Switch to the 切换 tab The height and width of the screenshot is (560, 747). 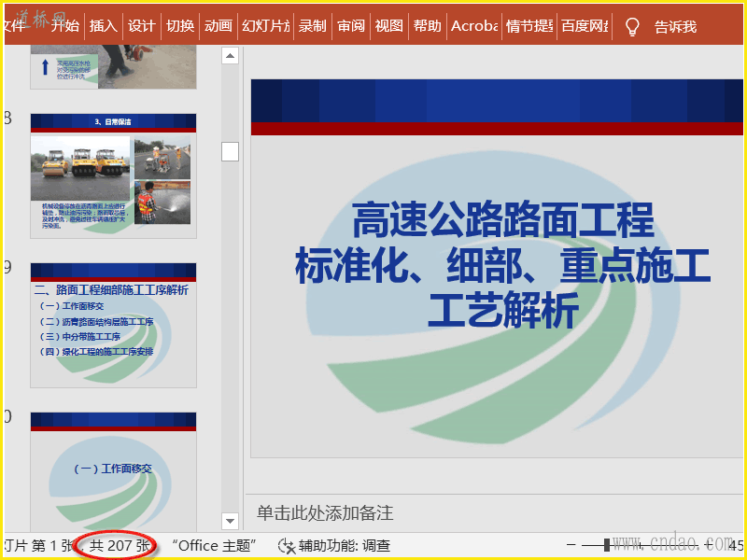pos(180,26)
